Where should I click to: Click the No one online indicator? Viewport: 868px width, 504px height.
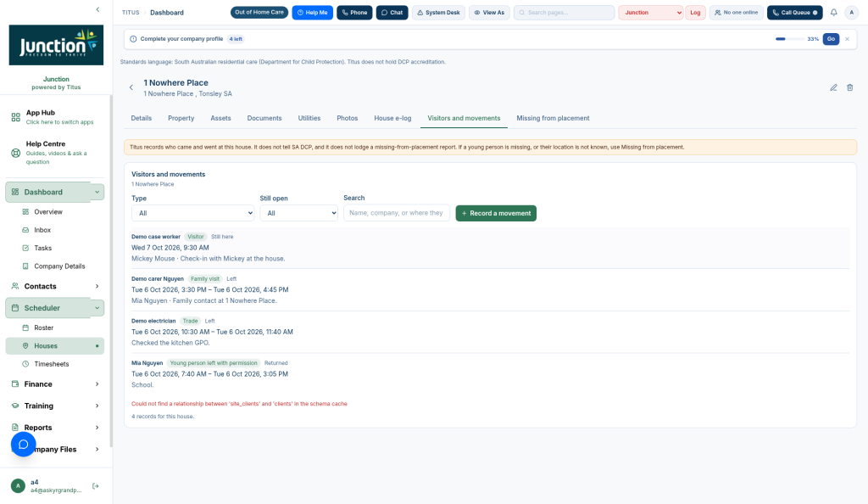coord(737,12)
